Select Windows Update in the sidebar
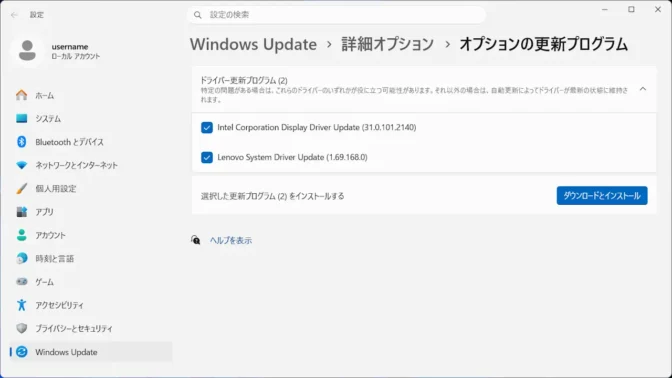The height and width of the screenshot is (378, 672). pos(91,352)
